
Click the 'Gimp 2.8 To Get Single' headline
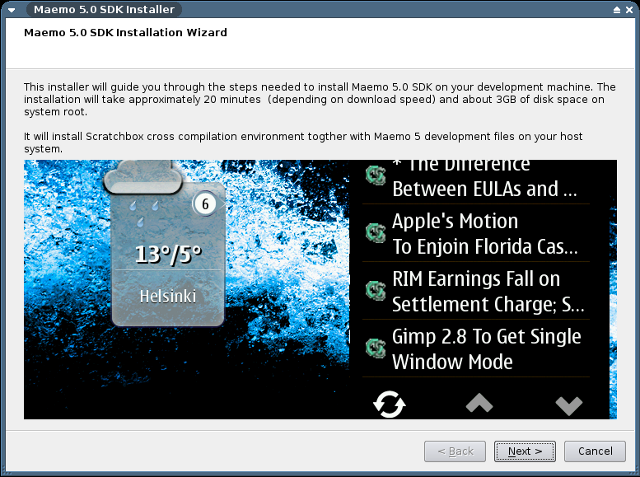(487, 337)
